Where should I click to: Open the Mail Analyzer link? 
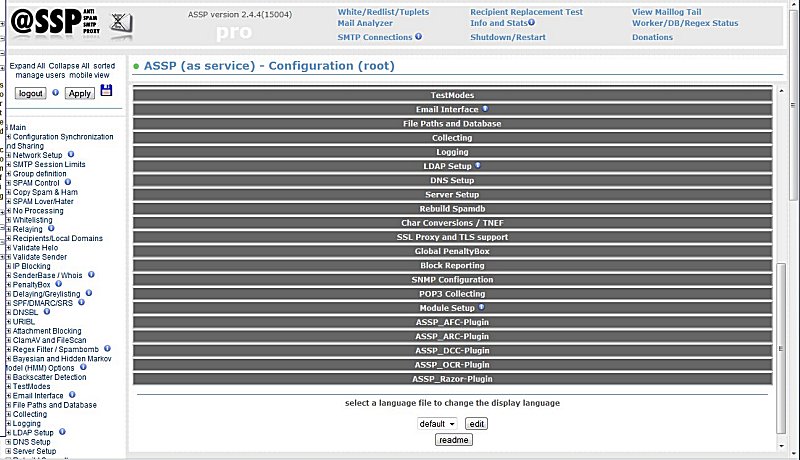tap(365, 23)
